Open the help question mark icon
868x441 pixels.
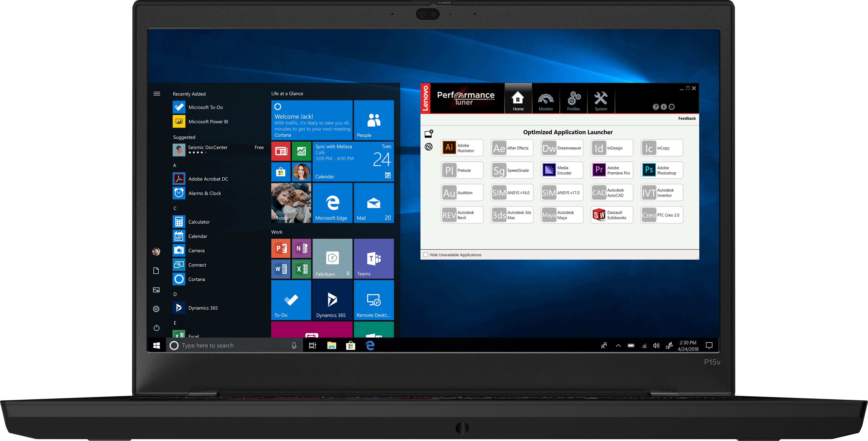pos(655,107)
